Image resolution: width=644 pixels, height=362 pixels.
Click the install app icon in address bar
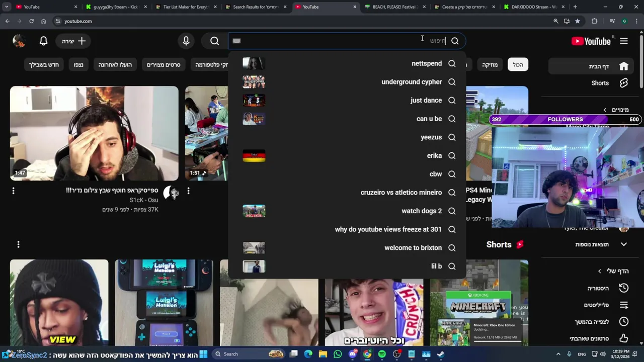click(x=567, y=21)
